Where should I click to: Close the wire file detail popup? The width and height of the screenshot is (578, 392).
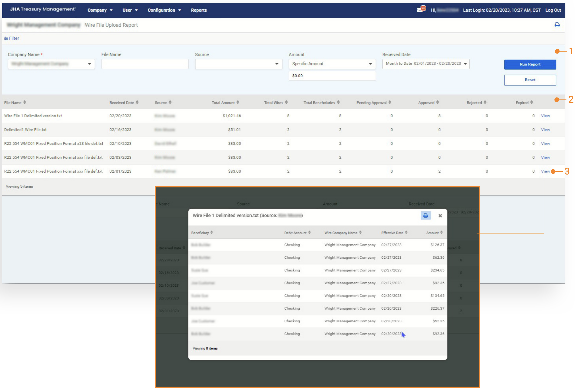coord(440,216)
